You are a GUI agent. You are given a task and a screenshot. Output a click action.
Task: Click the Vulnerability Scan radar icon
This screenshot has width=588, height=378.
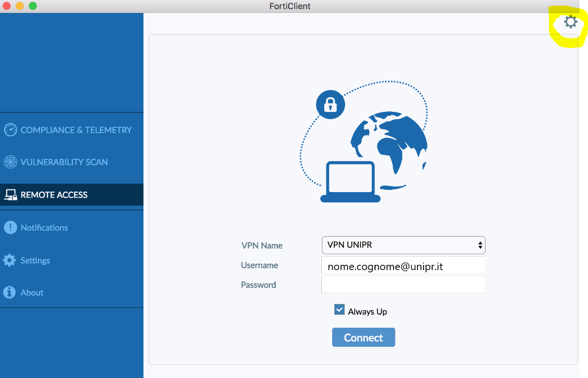(10, 162)
